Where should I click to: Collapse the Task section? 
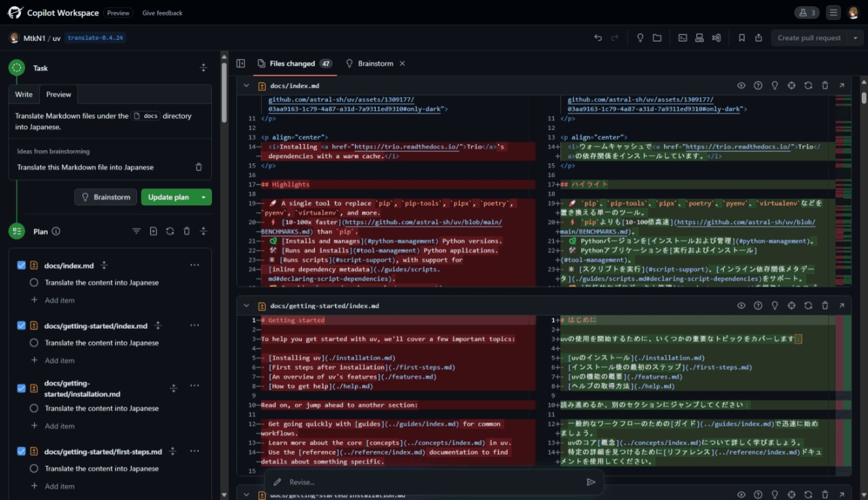point(203,68)
